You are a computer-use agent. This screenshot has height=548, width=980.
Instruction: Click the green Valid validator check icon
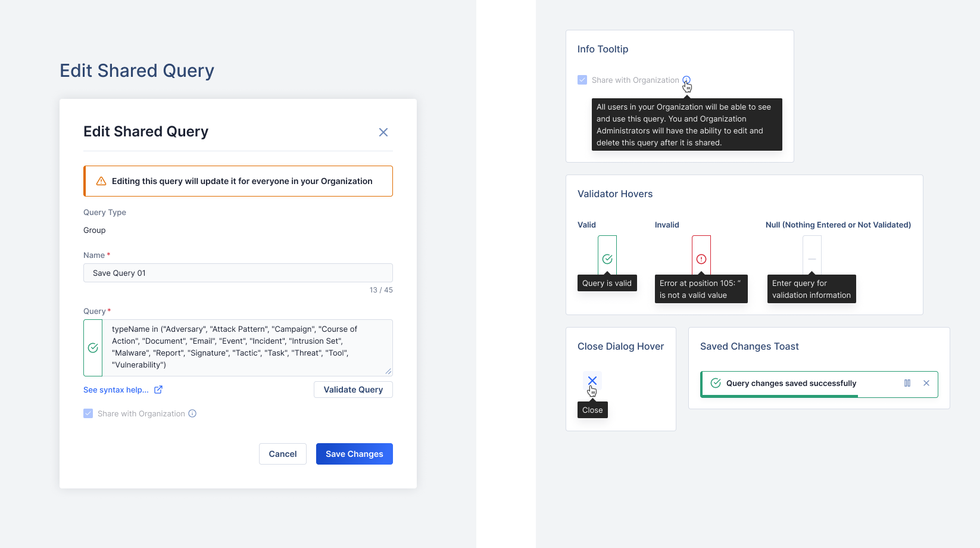click(607, 259)
